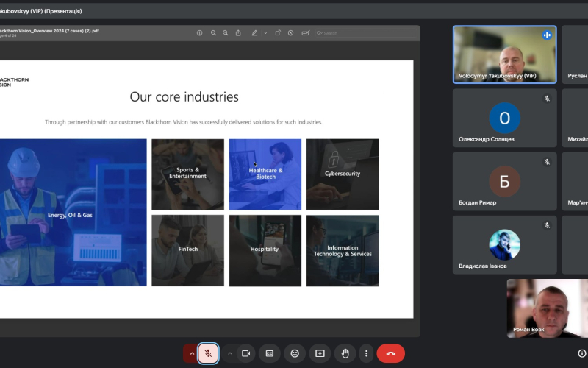Open video settings chevron beside camera
The height and width of the screenshot is (368, 588).
230,353
